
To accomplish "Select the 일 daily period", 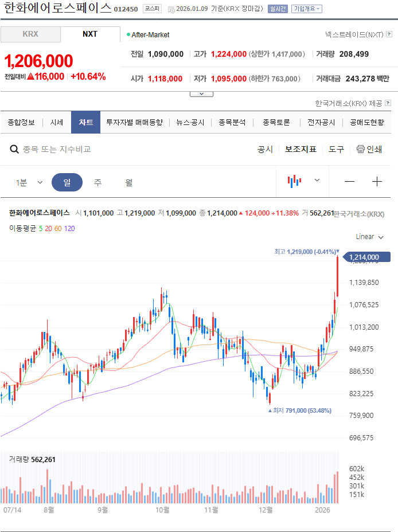I will click(67, 182).
